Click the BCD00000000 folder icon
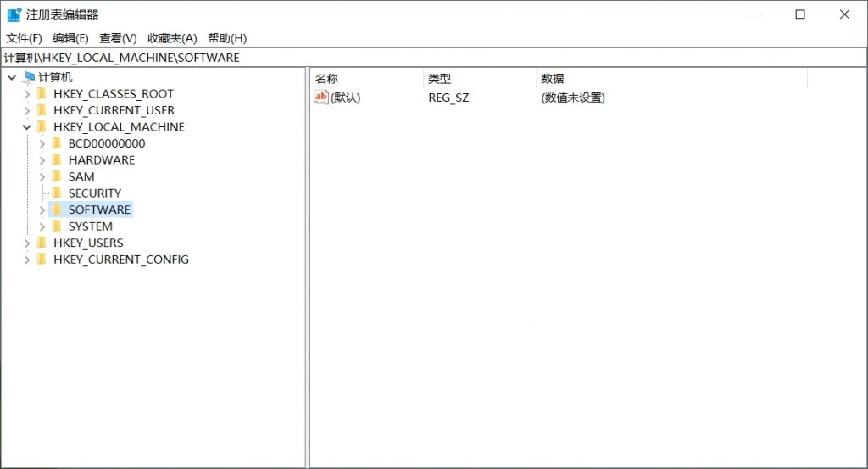This screenshot has width=868, height=469. point(57,143)
